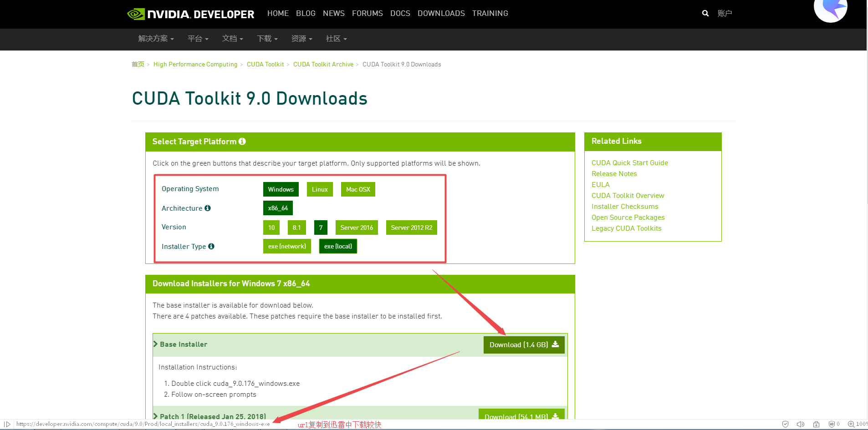Select the x86_64 architecture option
Screen dimensions: 868x430
[278, 208]
